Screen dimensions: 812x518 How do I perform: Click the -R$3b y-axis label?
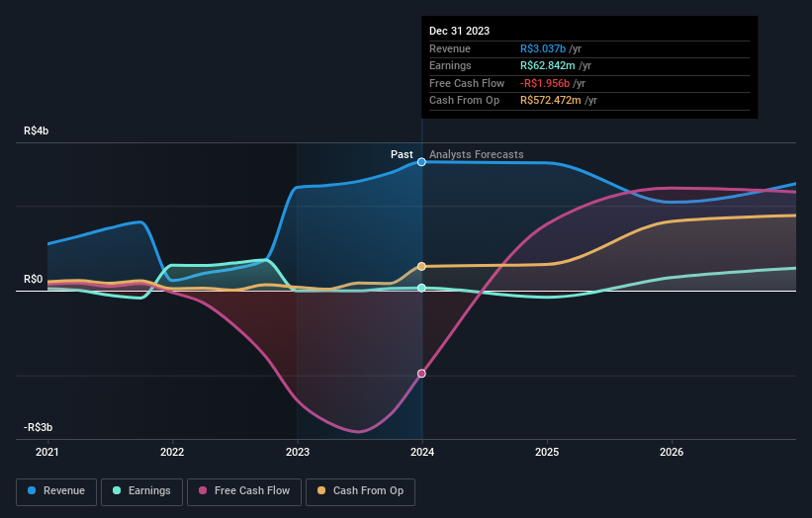[39, 427]
